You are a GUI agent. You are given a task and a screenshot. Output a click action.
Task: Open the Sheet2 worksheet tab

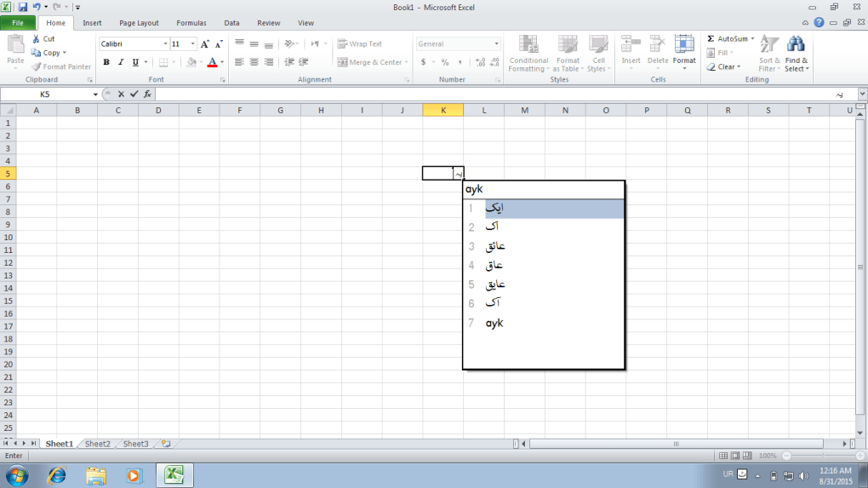(x=97, y=444)
